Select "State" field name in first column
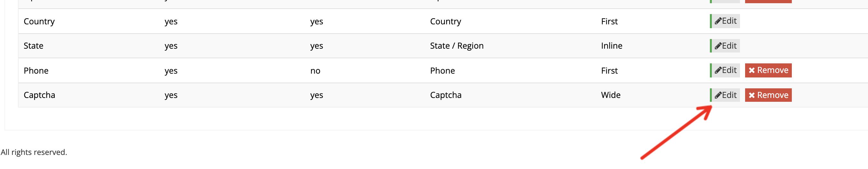The height and width of the screenshot is (169, 868). tap(33, 46)
